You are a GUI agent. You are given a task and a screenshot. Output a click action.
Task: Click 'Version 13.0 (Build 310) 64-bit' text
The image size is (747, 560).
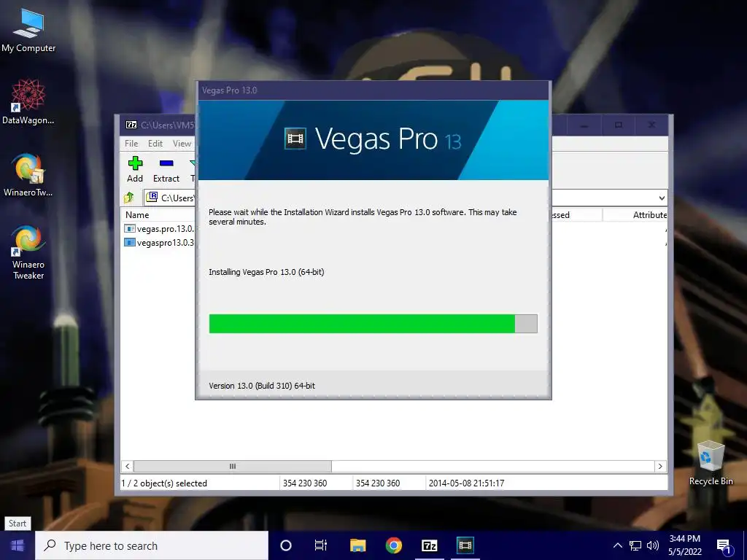click(x=262, y=386)
